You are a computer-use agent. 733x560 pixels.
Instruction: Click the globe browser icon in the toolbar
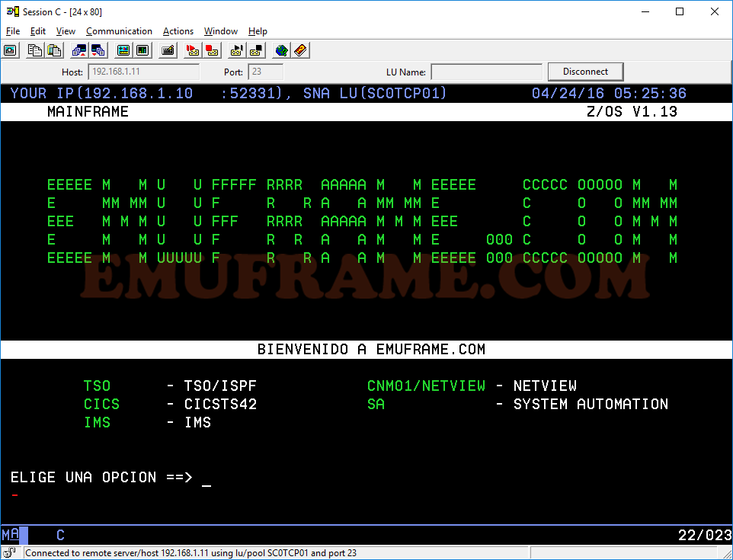tap(281, 50)
